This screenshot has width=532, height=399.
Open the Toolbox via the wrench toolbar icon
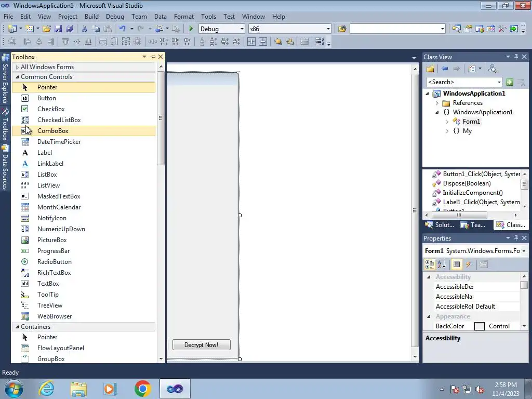[502, 29]
